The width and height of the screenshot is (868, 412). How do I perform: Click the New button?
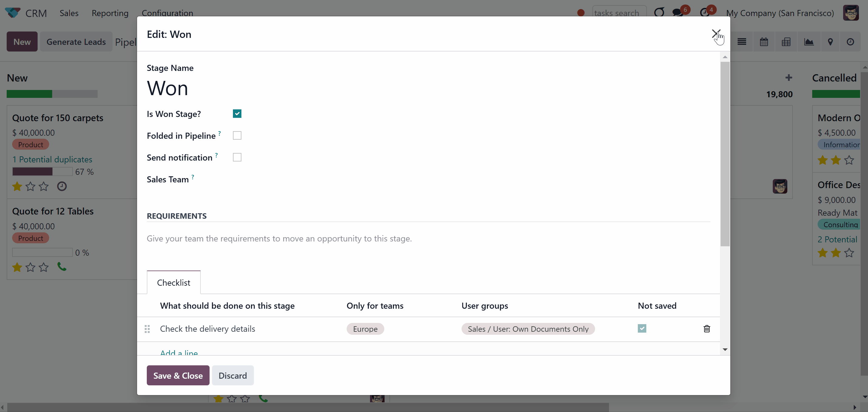tap(22, 42)
